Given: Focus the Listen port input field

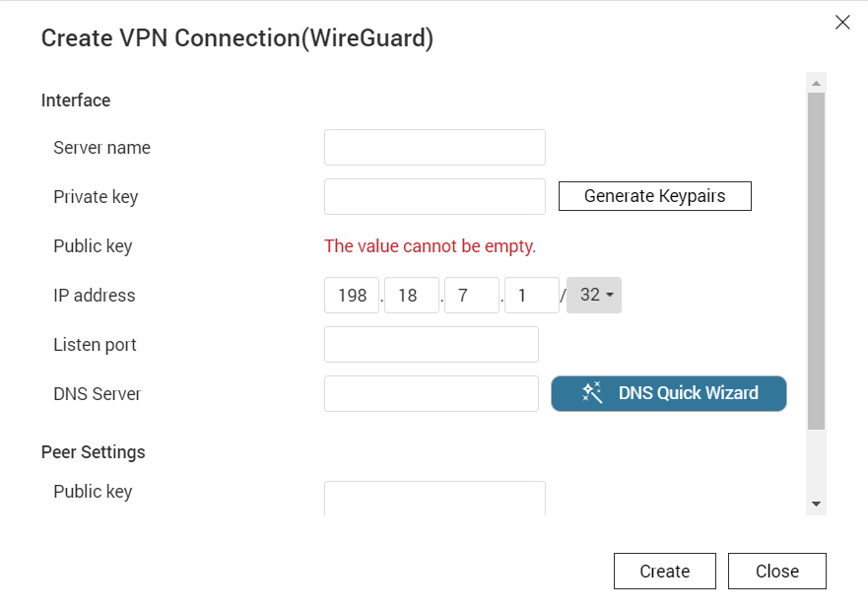Looking at the screenshot, I should click(x=432, y=344).
